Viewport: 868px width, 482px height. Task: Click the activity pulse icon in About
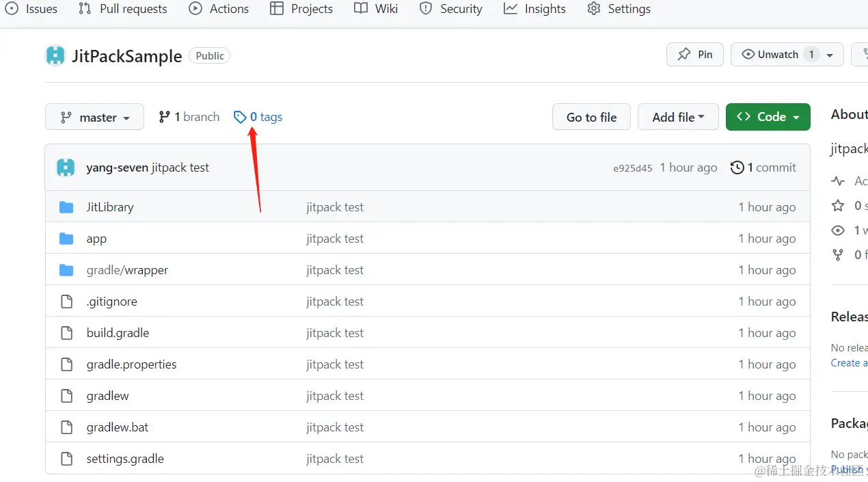pos(838,181)
